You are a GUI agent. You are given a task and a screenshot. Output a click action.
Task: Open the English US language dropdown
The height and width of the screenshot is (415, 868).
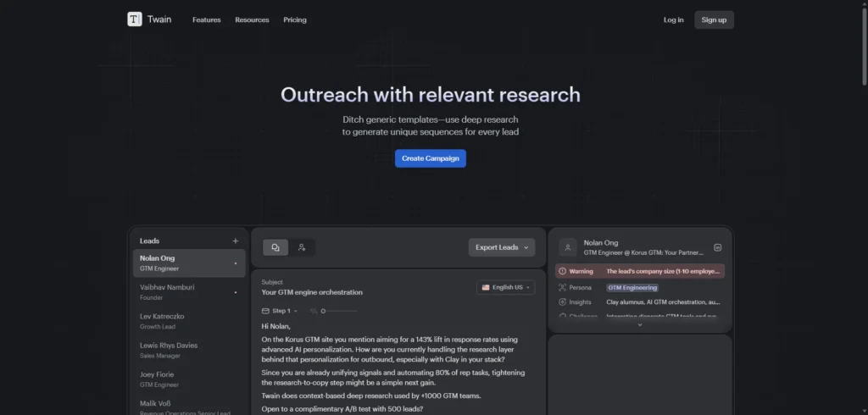tap(507, 287)
